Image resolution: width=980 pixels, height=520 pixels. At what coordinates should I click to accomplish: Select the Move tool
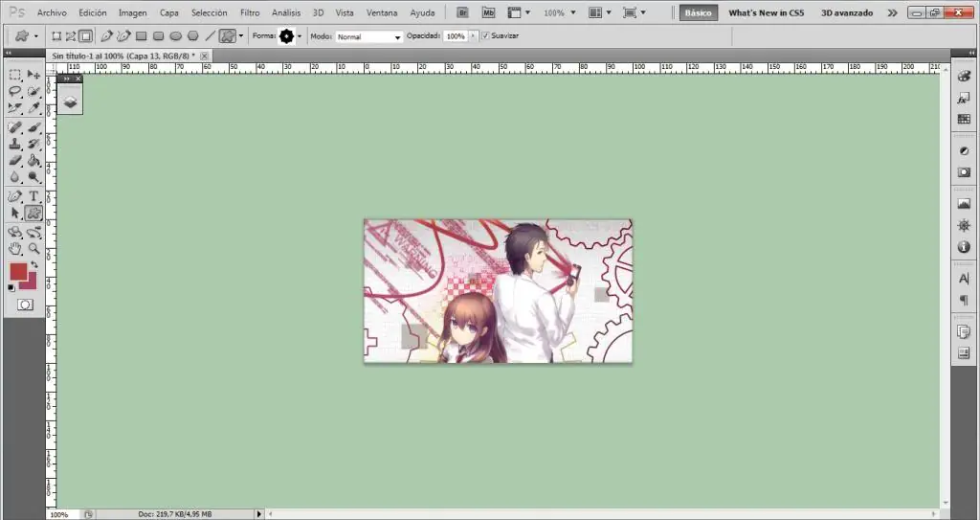[x=33, y=75]
